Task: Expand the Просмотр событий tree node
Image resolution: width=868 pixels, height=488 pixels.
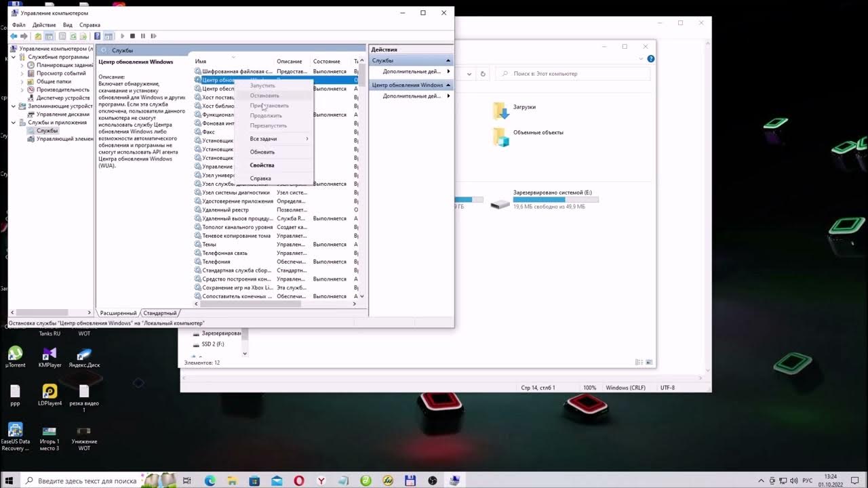Action: [22, 73]
